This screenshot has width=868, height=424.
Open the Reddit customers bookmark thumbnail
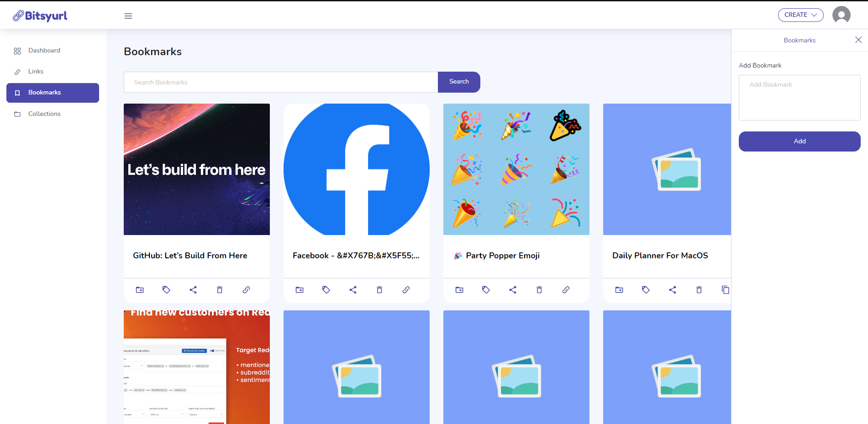[x=197, y=367]
